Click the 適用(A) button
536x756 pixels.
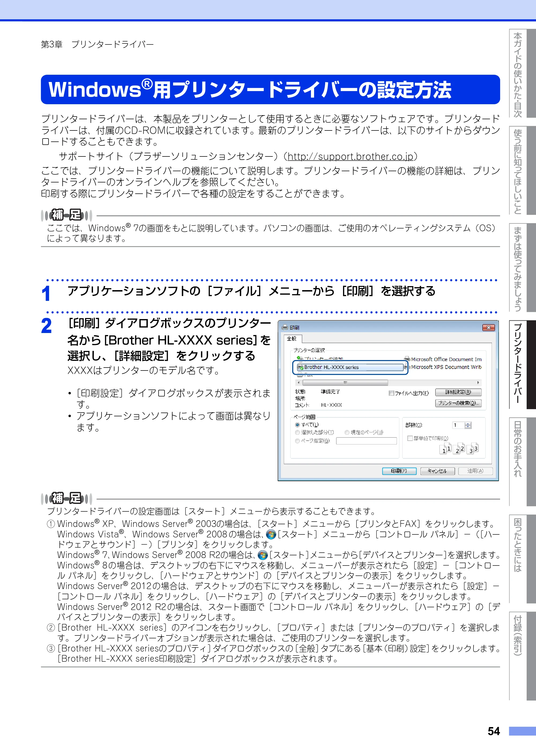point(475,471)
